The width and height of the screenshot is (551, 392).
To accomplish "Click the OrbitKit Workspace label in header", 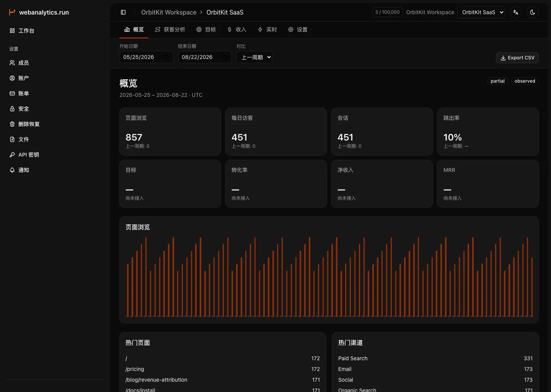I will click(x=430, y=12).
